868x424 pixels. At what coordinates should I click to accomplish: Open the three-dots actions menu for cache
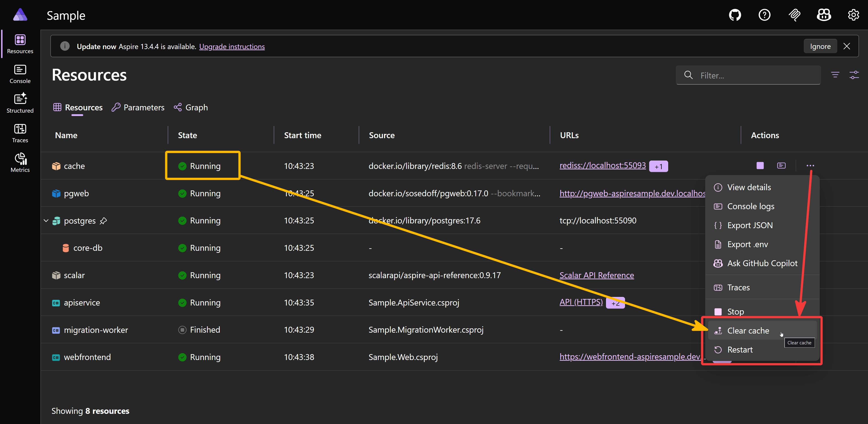[810, 166]
